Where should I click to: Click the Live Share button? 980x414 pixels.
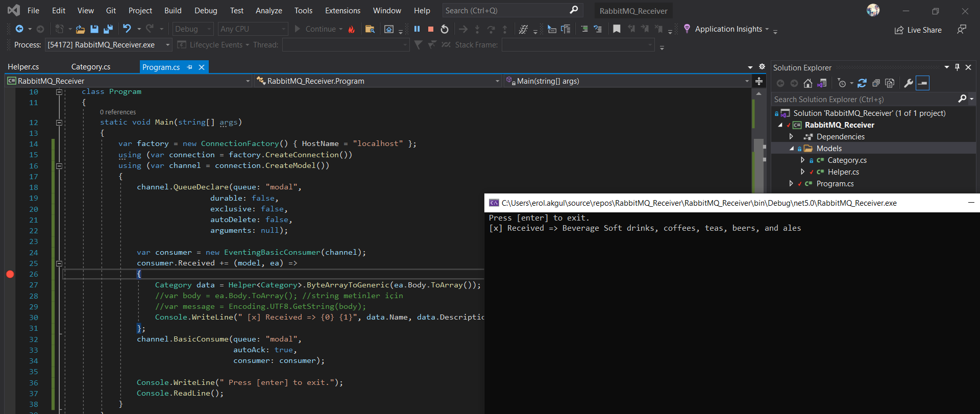pyautogui.click(x=918, y=30)
